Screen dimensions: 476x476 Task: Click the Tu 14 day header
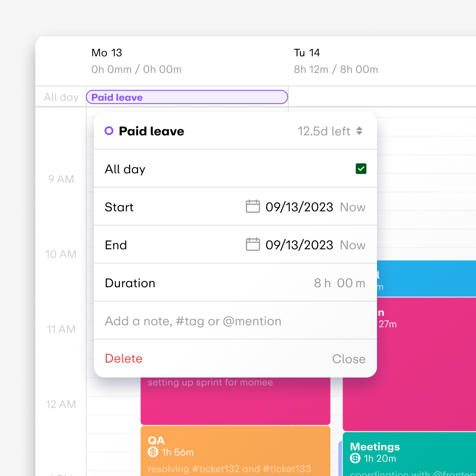(307, 53)
